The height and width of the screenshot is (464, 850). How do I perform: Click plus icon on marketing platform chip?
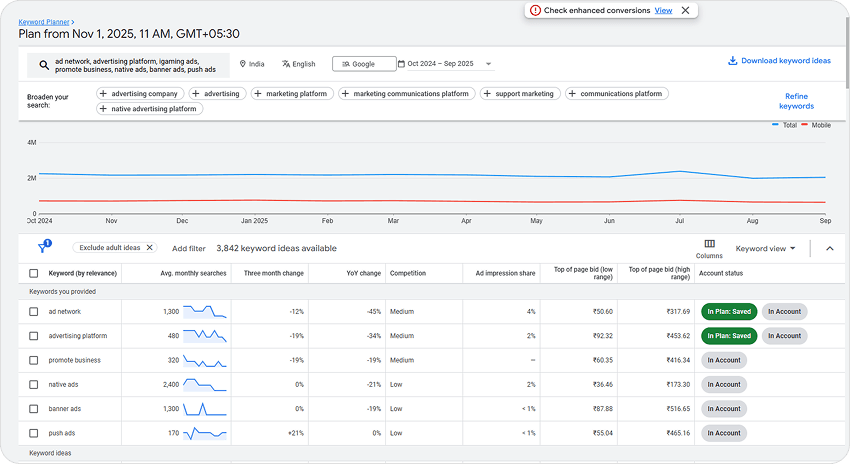point(257,94)
